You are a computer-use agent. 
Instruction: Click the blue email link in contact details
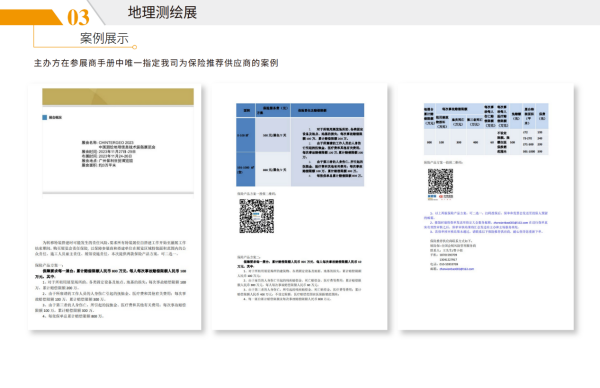click(457, 269)
